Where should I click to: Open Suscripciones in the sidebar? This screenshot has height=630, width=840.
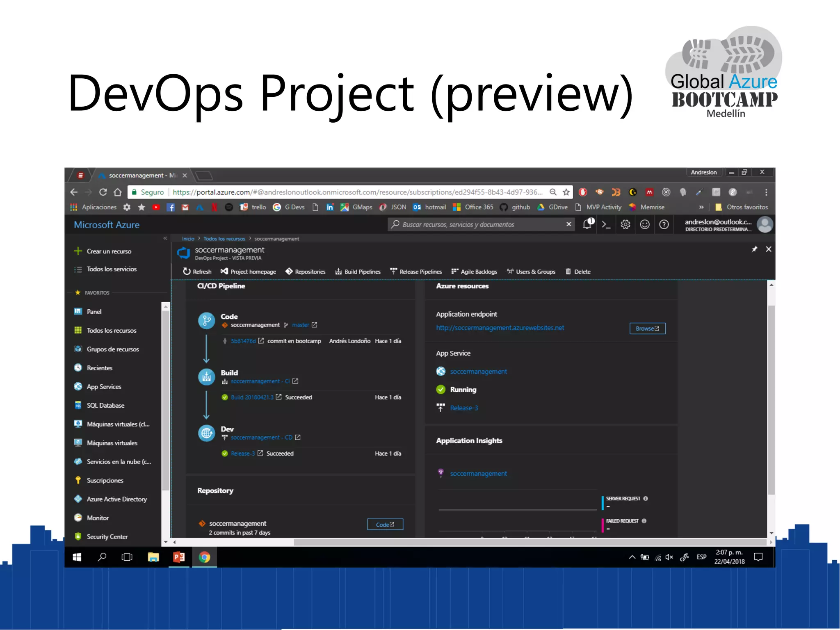coord(98,480)
